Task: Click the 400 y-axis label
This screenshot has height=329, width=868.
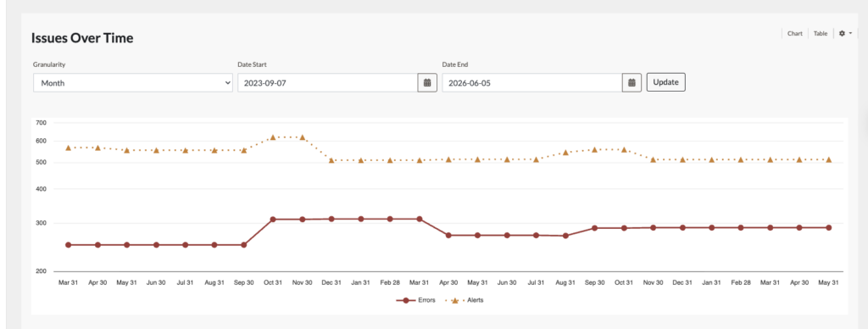Action: (42, 189)
